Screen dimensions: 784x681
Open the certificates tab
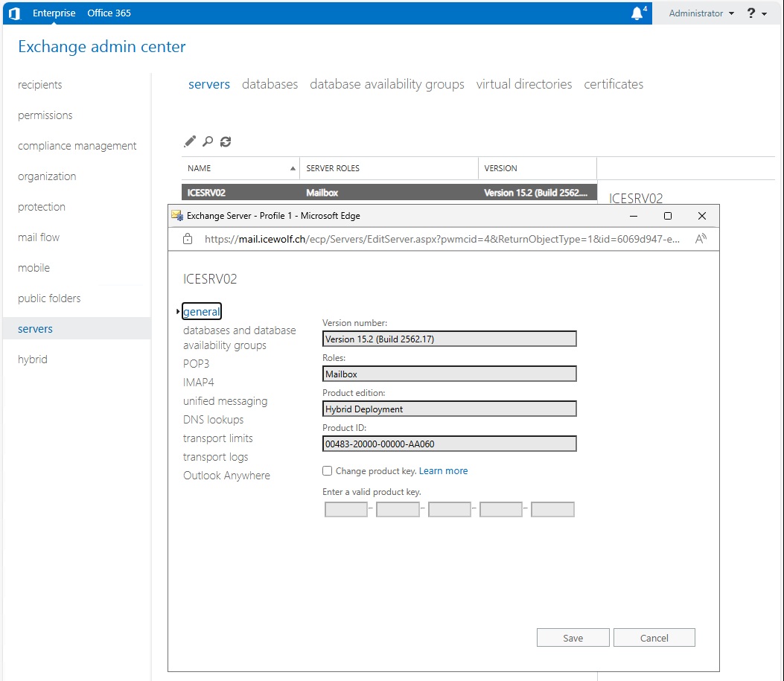[614, 84]
